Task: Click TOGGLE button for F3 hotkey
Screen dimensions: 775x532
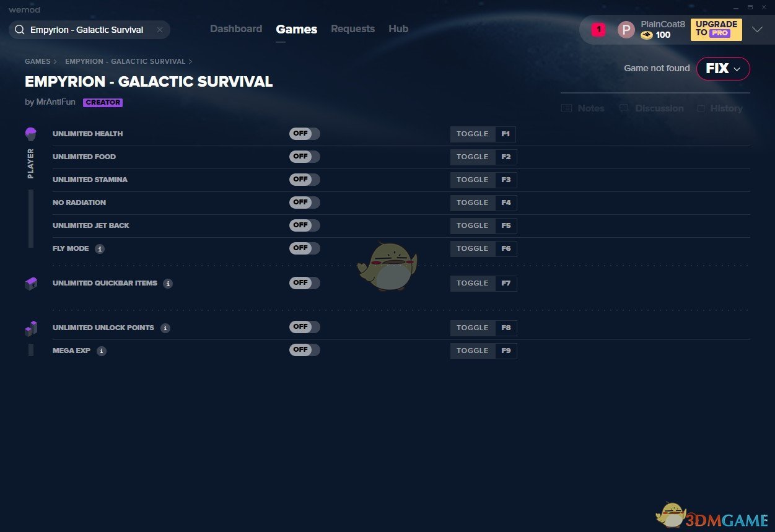Action: coord(473,180)
